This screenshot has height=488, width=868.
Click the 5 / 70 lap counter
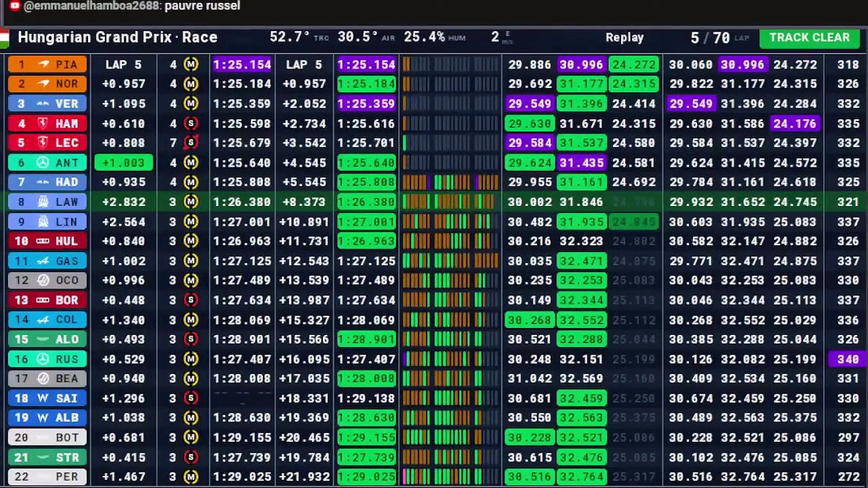click(710, 38)
